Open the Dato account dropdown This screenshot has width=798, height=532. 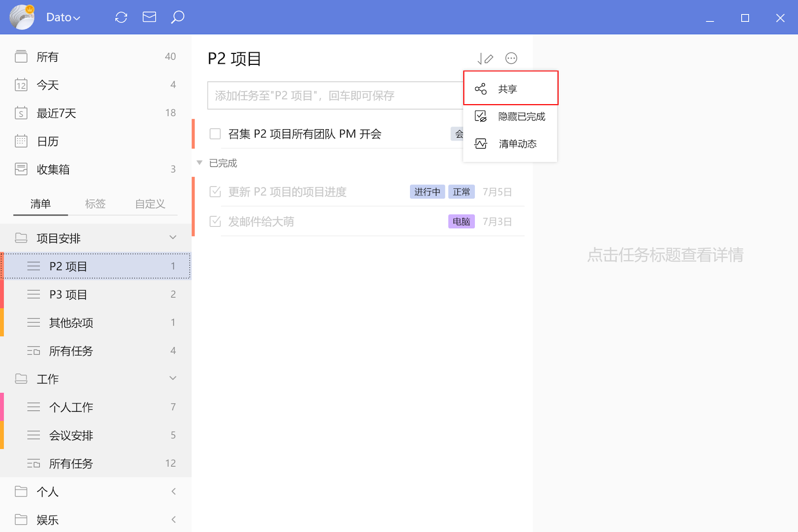[63, 17]
